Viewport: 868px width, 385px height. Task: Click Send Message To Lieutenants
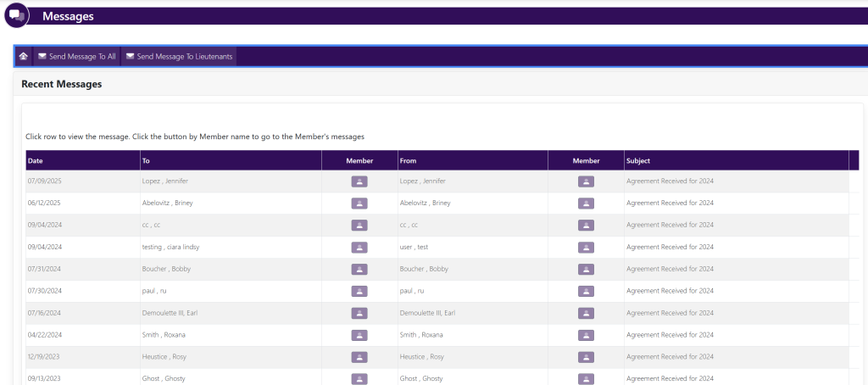point(179,57)
